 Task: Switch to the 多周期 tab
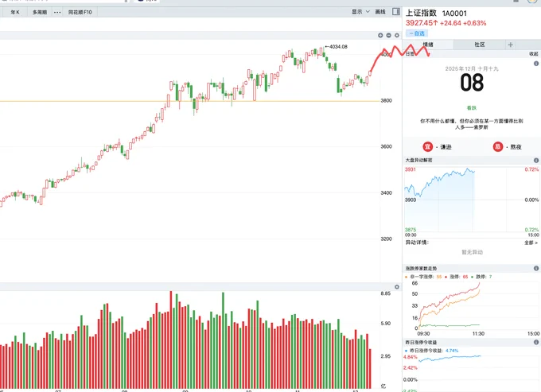40,12
